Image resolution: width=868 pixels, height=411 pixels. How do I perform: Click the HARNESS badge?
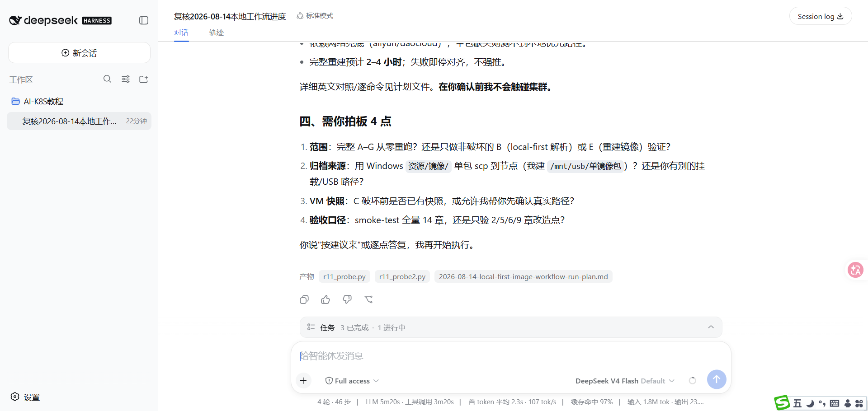coord(97,21)
